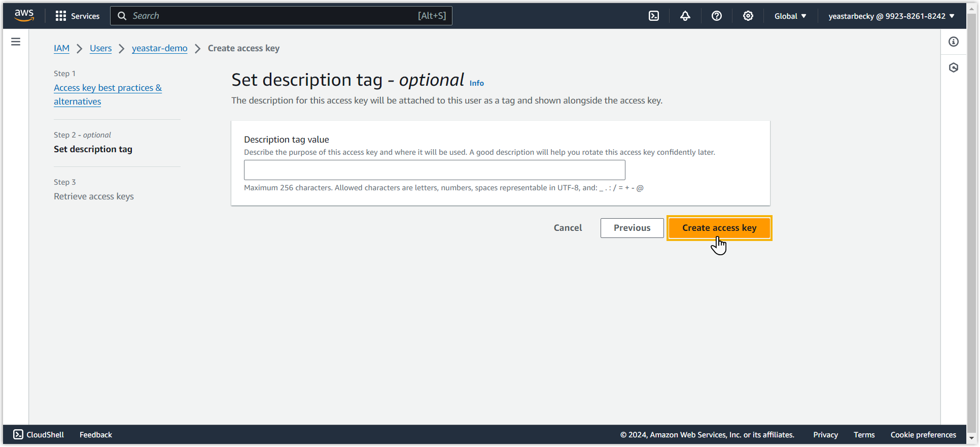Expand the Global region dropdown
The image size is (980, 447).
click(x=790, y=16)
